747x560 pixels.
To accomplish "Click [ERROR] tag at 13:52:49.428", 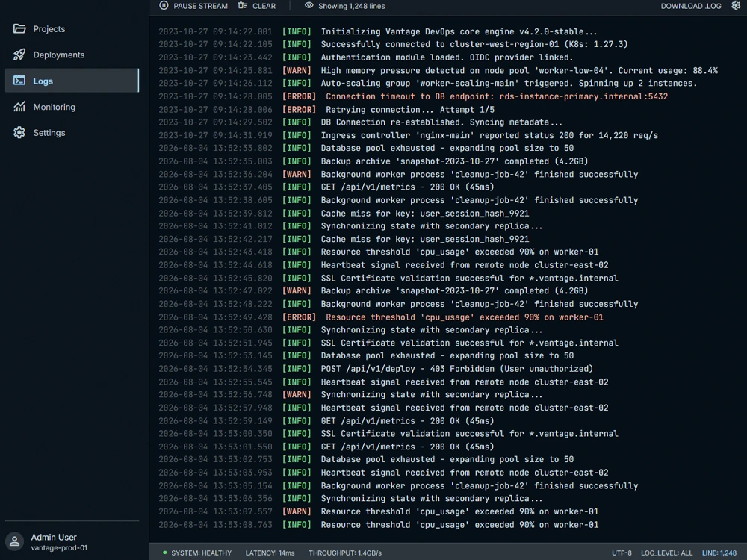I will coord(299,317).
